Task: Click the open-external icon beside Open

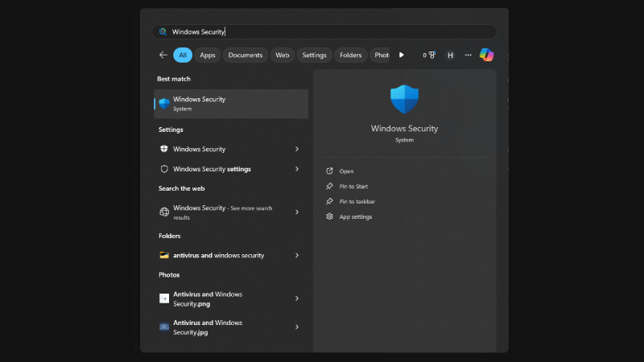Action: [x=329, y=171]
